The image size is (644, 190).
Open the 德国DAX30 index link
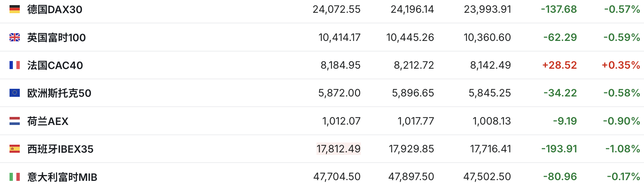tap(55, 9)
